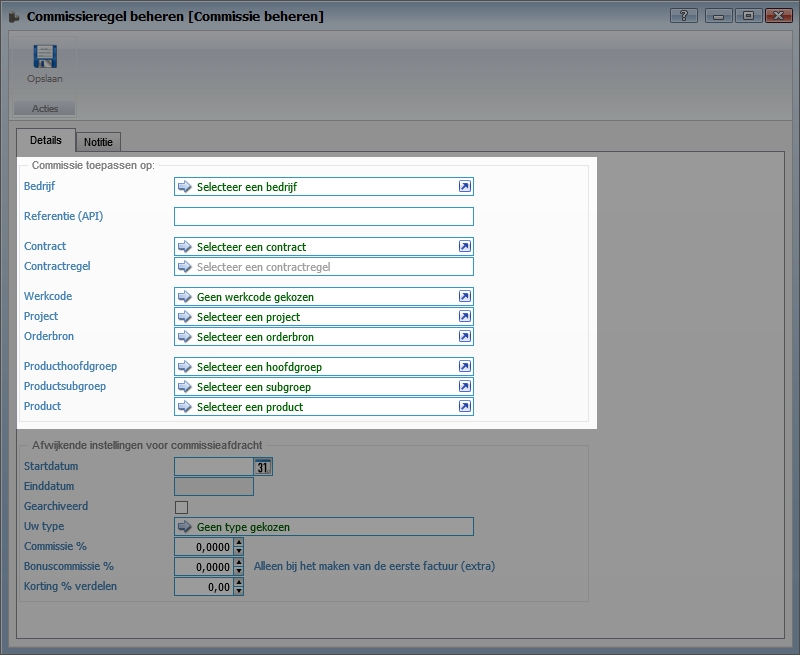800x655 pixels.
Task: Open the Bedrijf lookup arrow icon
Action: pyautogui.click(x=184, y=187)
